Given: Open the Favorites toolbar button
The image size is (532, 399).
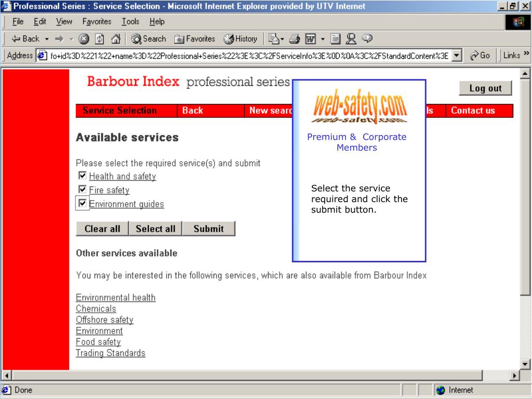Looking at the screenshot, I should pyautogui.click(x=195, y=39).
